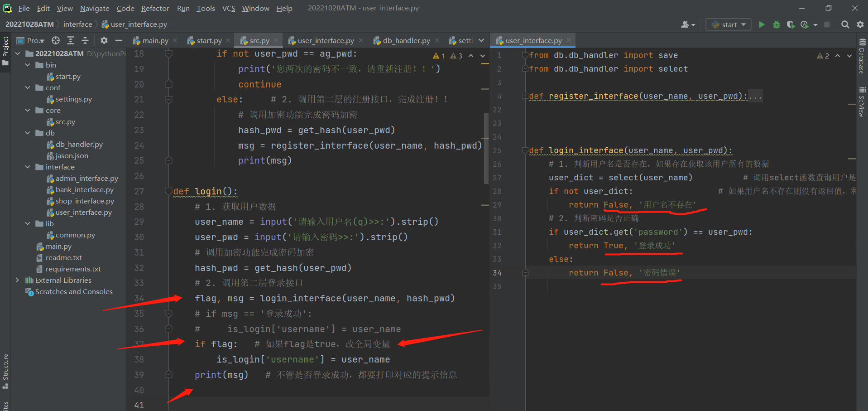868x411 pixels.
Task: Switch to the db_handler.py editor tab
Action: 406,40
